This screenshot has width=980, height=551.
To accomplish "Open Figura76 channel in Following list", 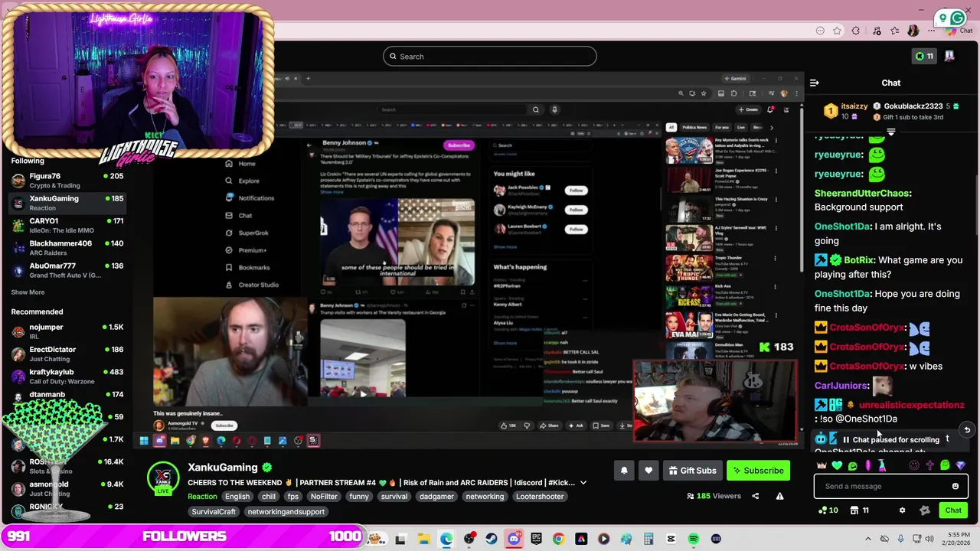I will point(67,181).
